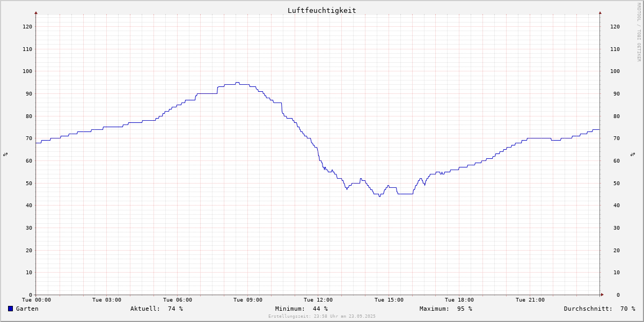This screenshot has width=644, height=322.
Task: Click the 100 label on the left axis
Action: pyautogui.click(x=27, y=71)
